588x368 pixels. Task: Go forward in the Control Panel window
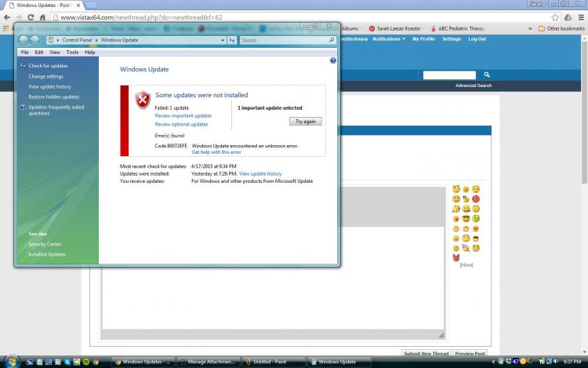[x=34, y=40]
